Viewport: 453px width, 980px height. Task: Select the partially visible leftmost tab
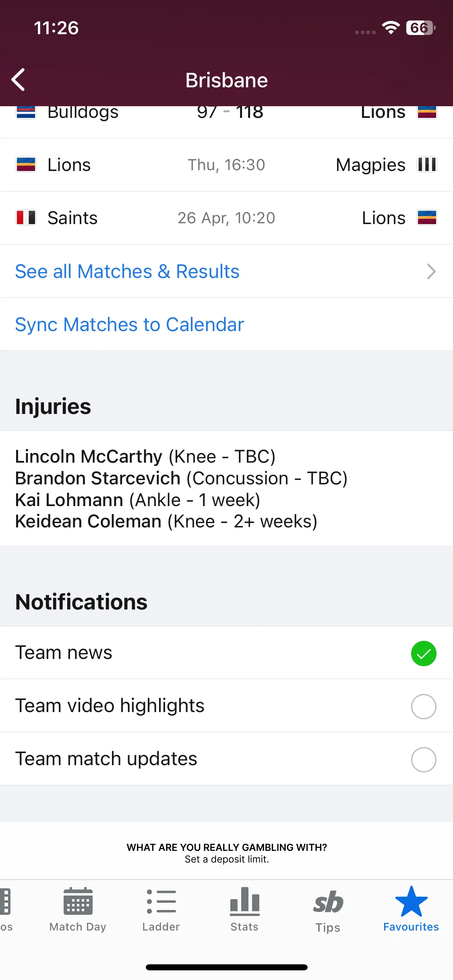tap(6, 909)
